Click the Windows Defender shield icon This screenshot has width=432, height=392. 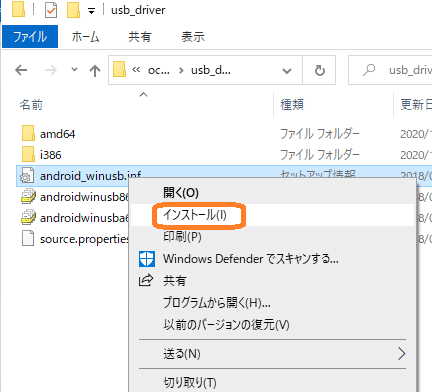point(147,259)
